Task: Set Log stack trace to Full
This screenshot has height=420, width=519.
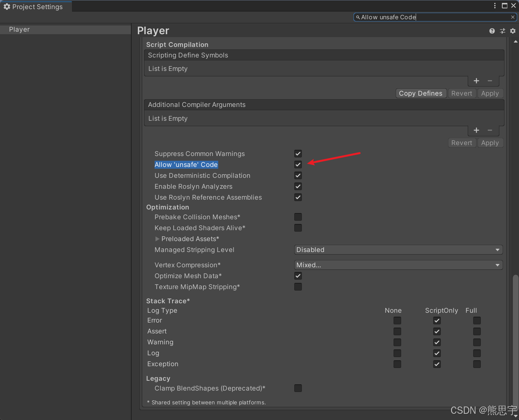Action: tap(477, 353)
